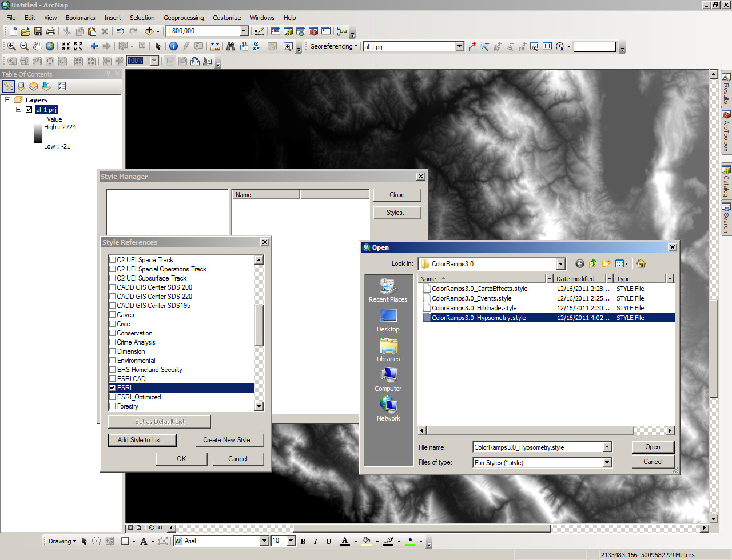Click the Open button in Open dialog

tap(653, 447)
